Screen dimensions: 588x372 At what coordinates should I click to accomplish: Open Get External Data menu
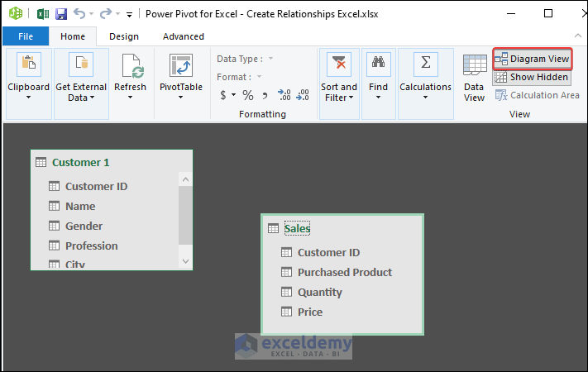click(x=81, y=83)
